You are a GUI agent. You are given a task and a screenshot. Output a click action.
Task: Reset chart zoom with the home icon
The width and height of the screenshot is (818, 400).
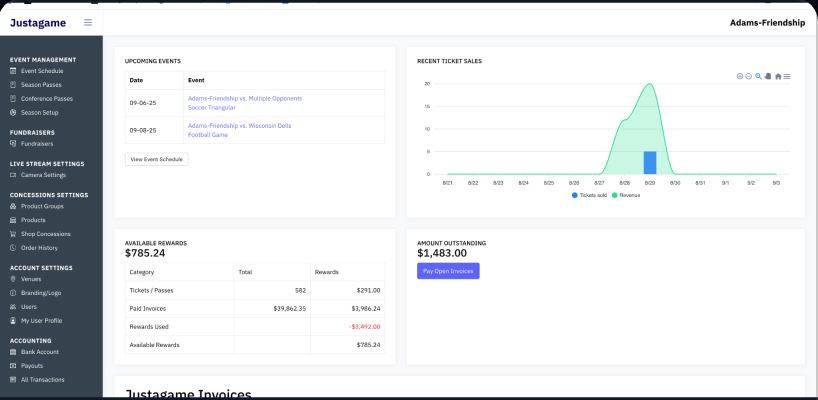[778, 76]
